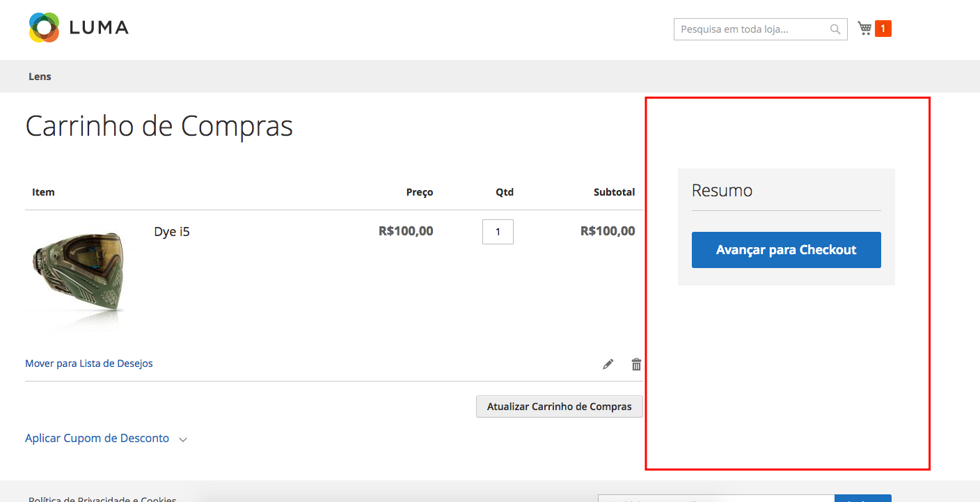Viewport: 980px width, 502px height.
Task: Open the Lens menu item
Action: point(40,77)
